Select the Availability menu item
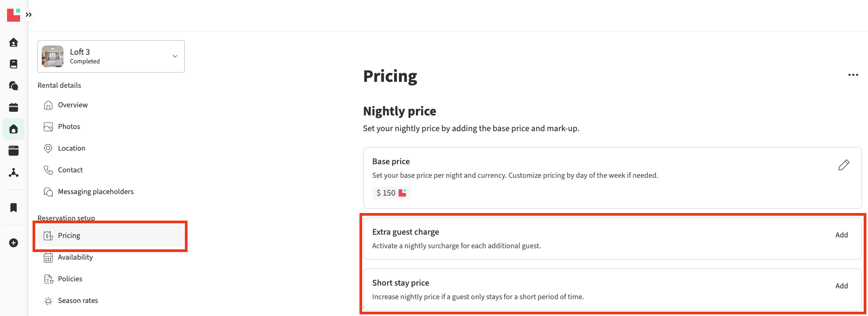 75,257
